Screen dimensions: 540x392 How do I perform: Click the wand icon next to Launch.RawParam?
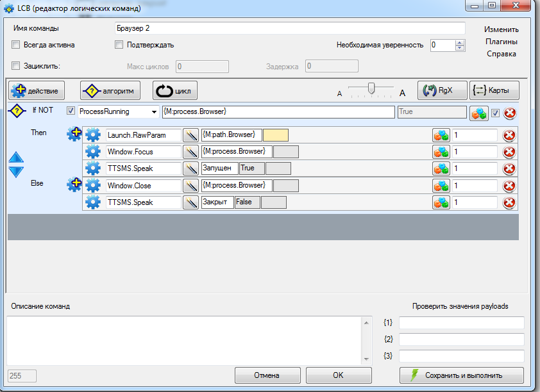[x=190, y=135]
